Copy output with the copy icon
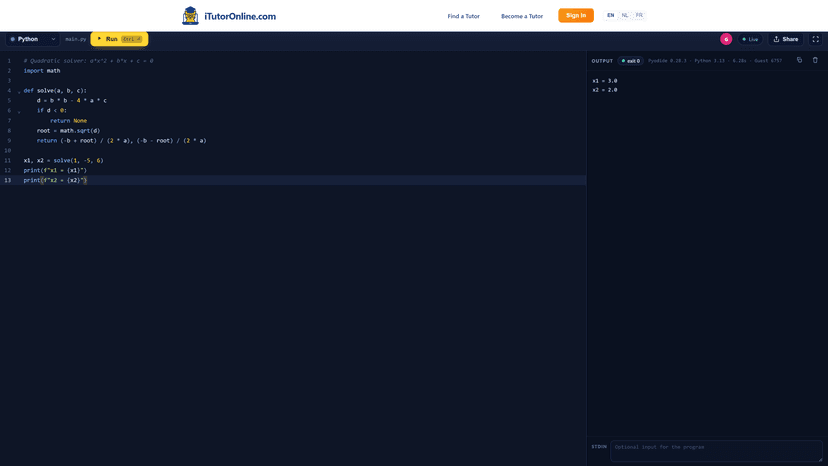Viewport: 828px width, 466px height. coord(799,60)
